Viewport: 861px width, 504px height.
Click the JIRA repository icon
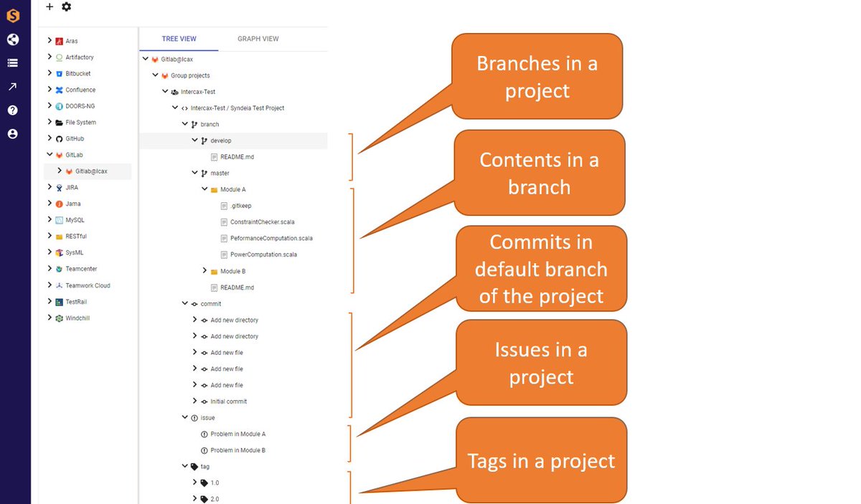pyautogui.click(x=60, y=188)
